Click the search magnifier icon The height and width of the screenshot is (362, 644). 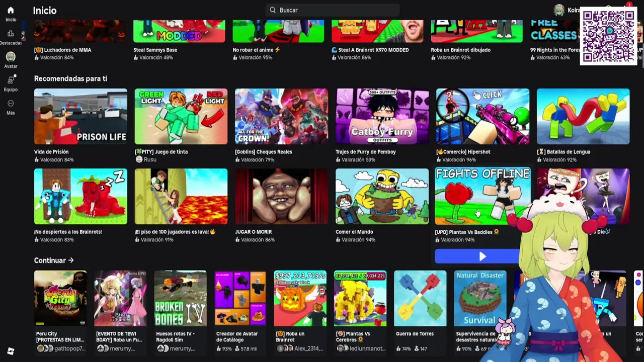[x=273, y=10]
